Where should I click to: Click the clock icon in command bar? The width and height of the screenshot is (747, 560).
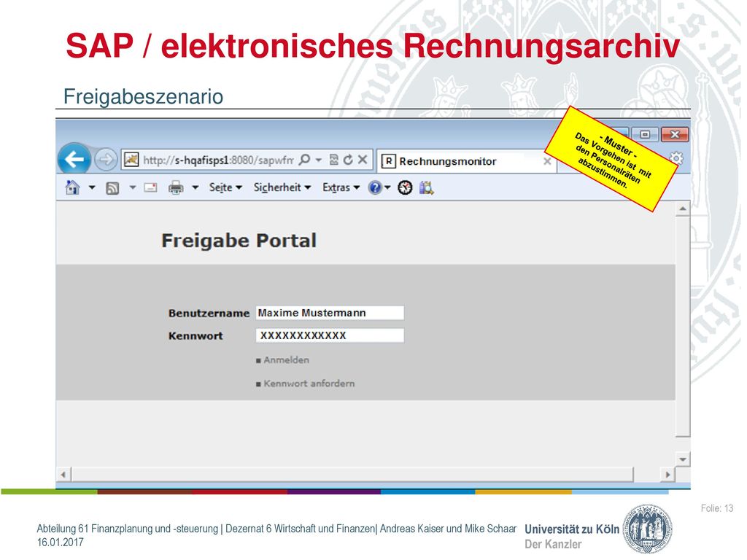click(405, 188)
